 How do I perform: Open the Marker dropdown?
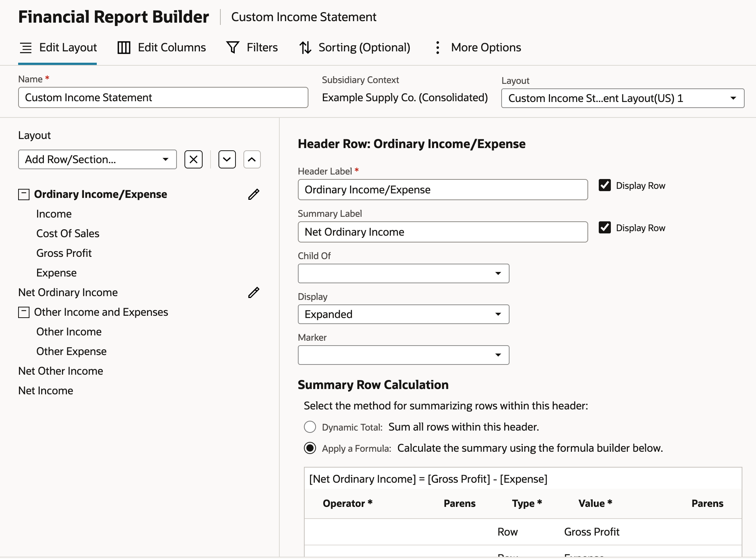pyautogui.click(x=403, y=355)
